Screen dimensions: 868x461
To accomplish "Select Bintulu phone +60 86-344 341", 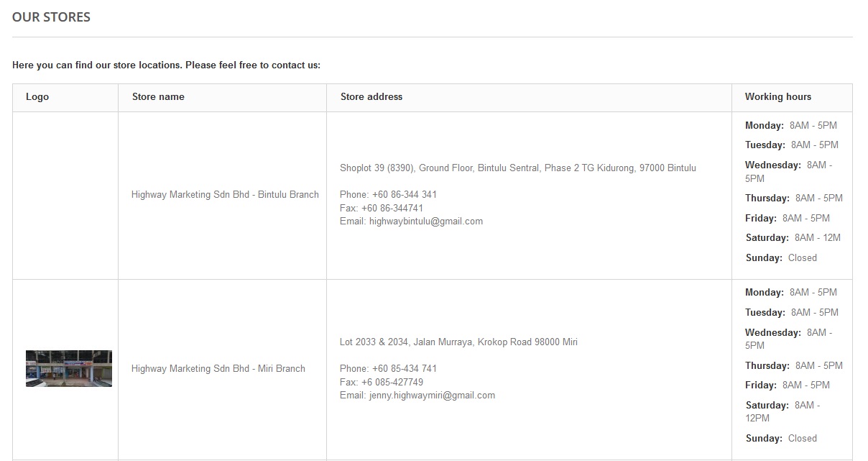I will (x=388, y=194).
